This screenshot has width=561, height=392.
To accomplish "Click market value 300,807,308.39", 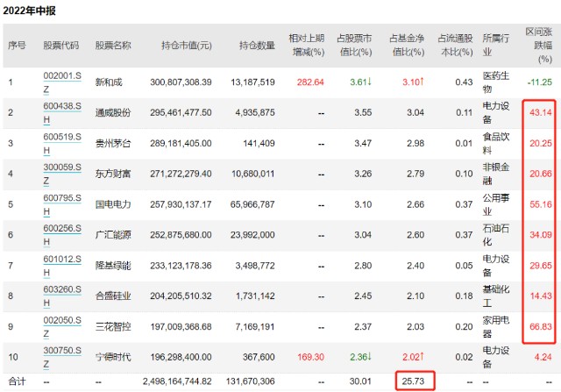I will [181, 82].
